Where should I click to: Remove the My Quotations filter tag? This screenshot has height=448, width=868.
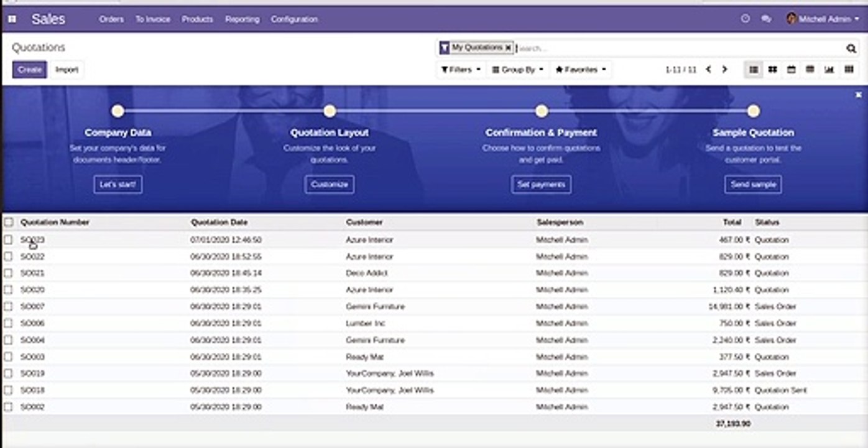pyautogui.click(x=508, y=47)
